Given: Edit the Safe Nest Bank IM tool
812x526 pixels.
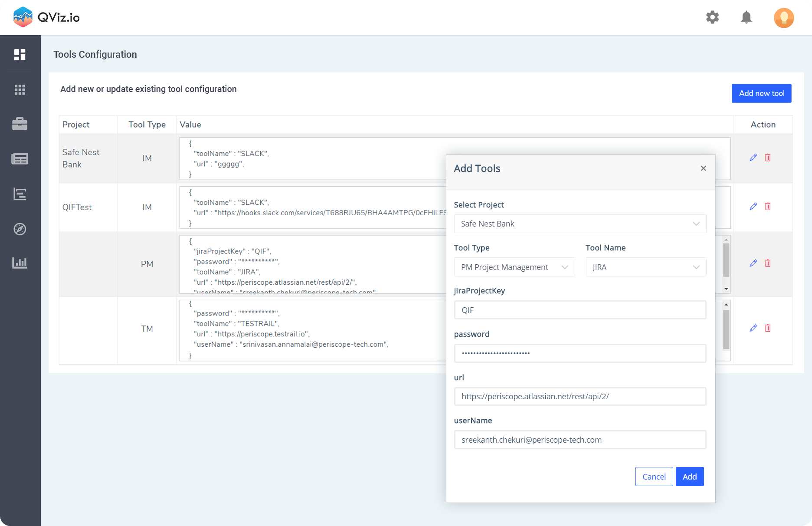Looking at the screenshot, I should pos(753,158).
